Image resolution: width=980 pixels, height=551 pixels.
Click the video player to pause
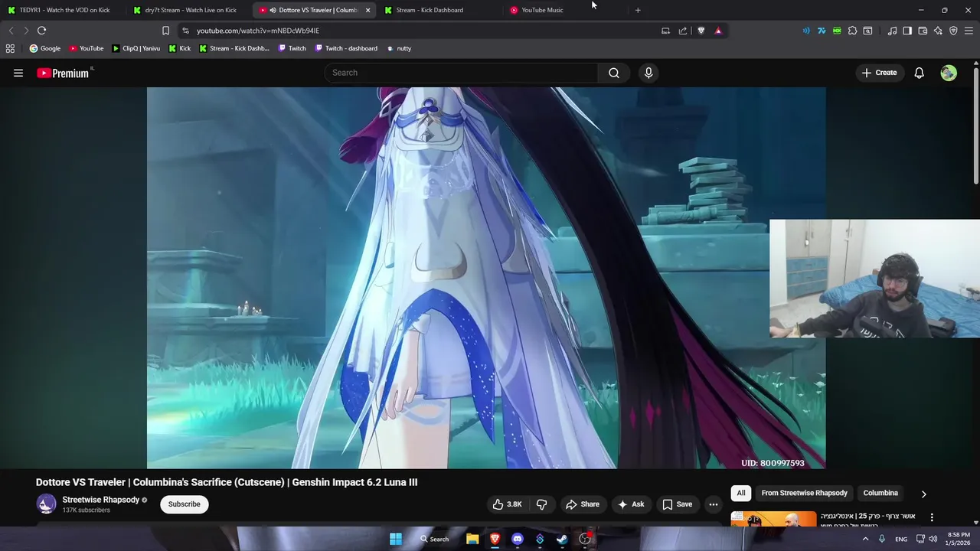[x=486, y=277]
